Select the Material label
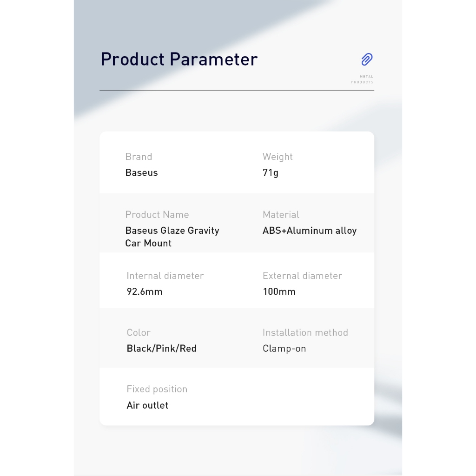The width and height of the screenshot is (476, 476). click(x=281, y=214)
